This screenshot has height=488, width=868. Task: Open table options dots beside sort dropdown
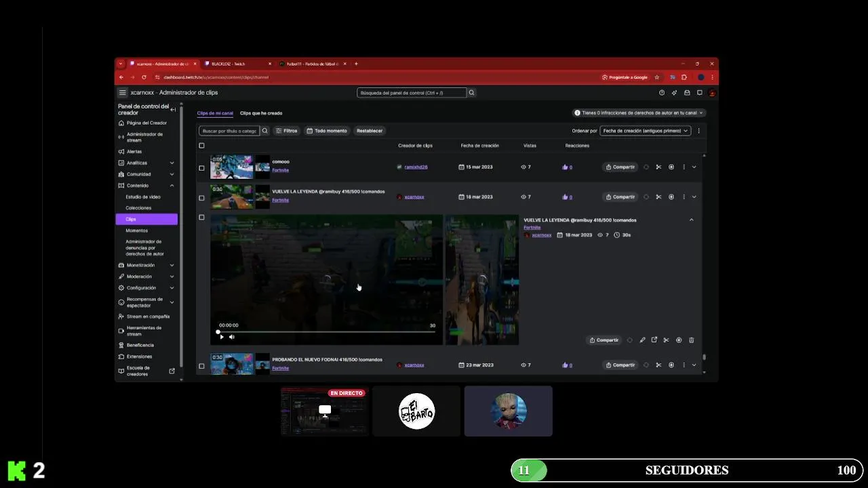(698, 131)
